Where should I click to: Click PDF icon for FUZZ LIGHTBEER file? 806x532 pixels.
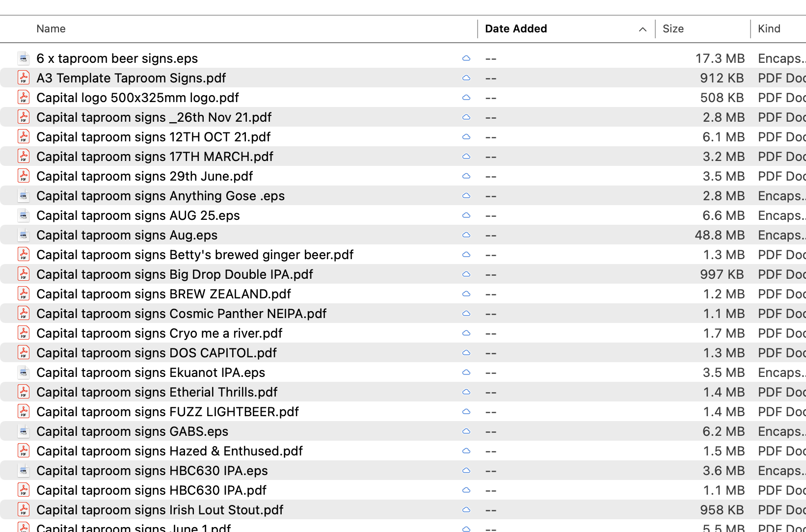coord(24,412)
